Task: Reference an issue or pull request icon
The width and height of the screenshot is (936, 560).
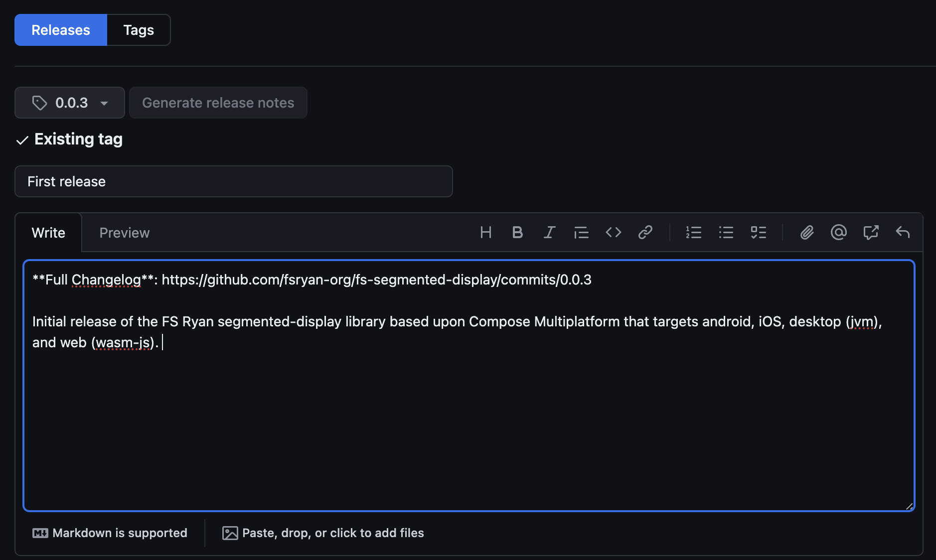Action: [871, 232]
